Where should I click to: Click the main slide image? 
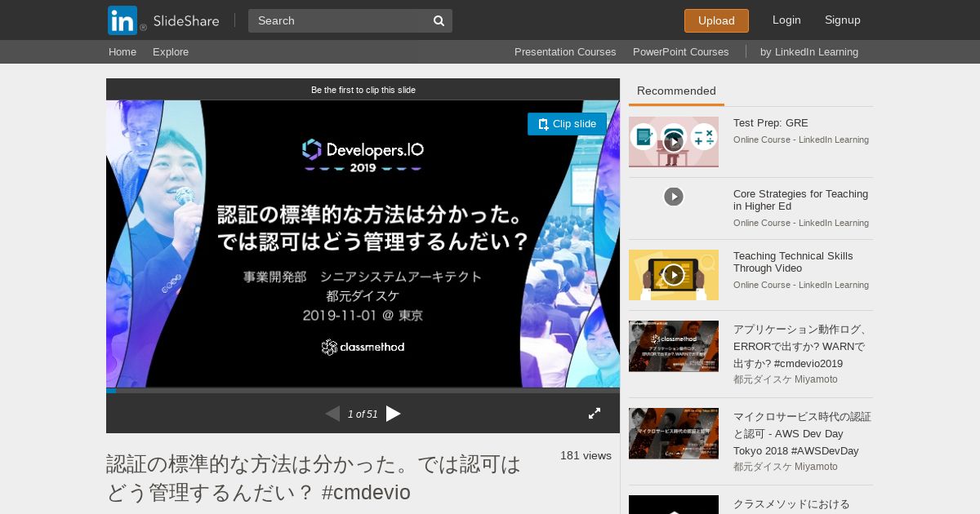point(363,244)
